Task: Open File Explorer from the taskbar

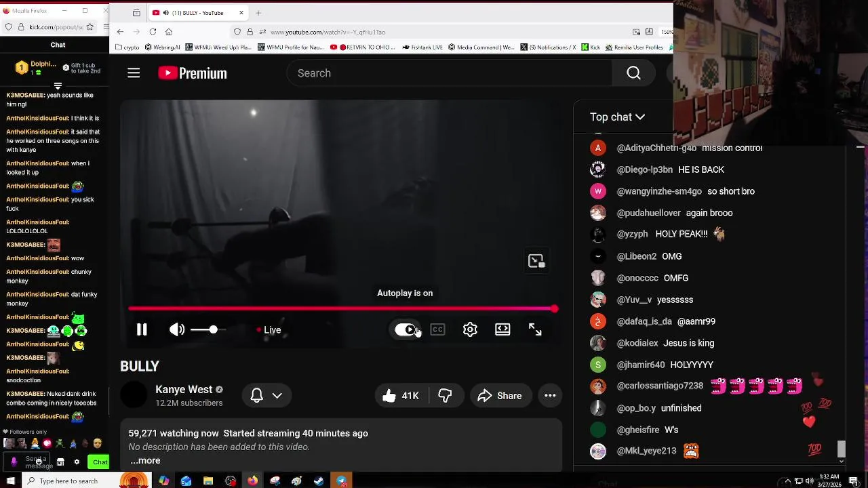Action: [208, 481]
